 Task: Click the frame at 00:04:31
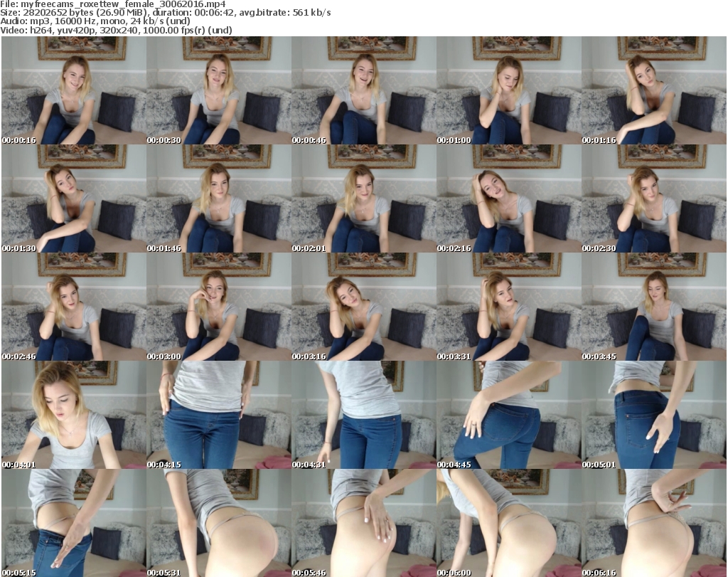(x=363, y=415)
